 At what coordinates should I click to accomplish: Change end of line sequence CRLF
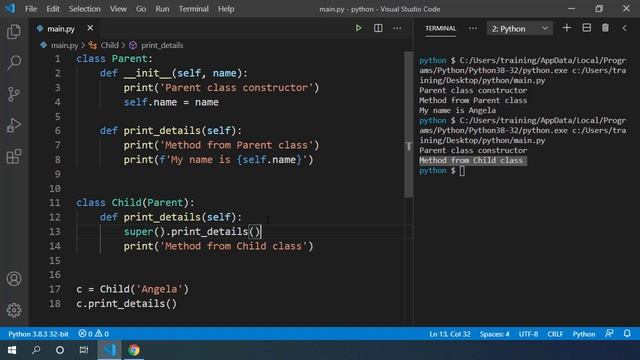click(x=555, y=334)
